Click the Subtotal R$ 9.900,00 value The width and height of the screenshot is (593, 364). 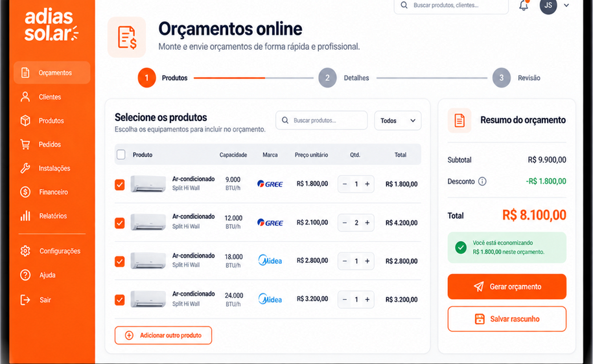[547, 160]
